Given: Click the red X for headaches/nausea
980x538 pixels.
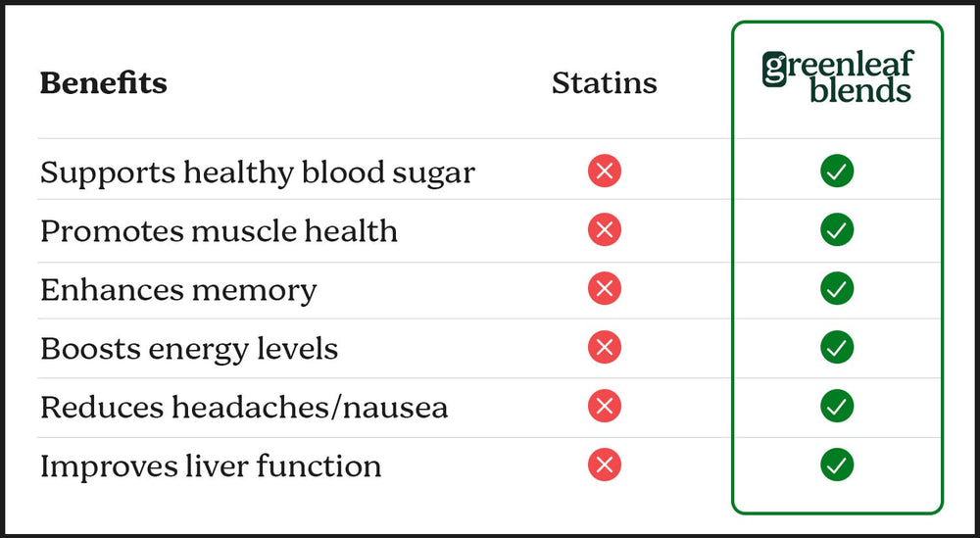Looking at the screenshot, I should click(605, 406).
